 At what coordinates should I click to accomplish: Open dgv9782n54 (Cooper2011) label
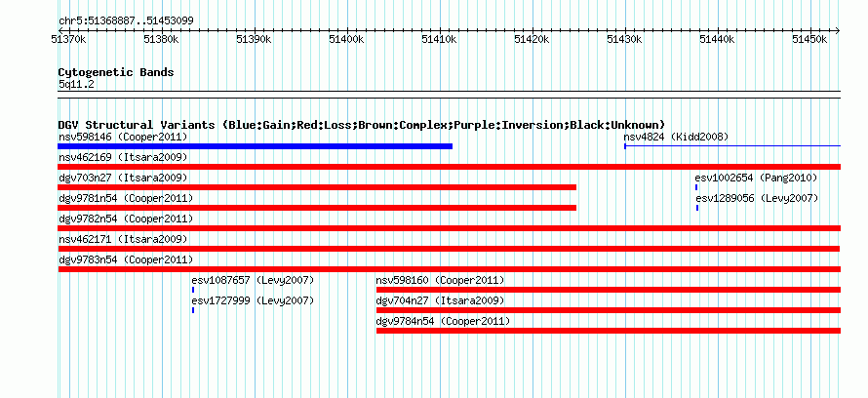coord(126,219)
